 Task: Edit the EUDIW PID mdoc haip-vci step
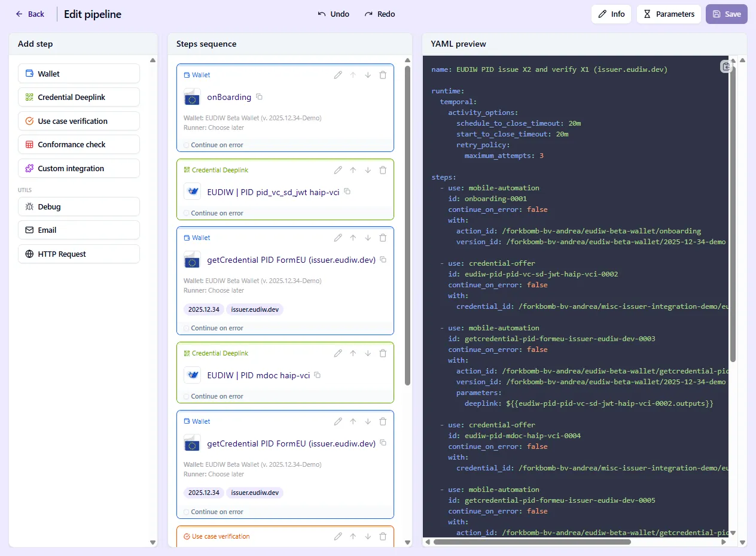tap(338, 353)
